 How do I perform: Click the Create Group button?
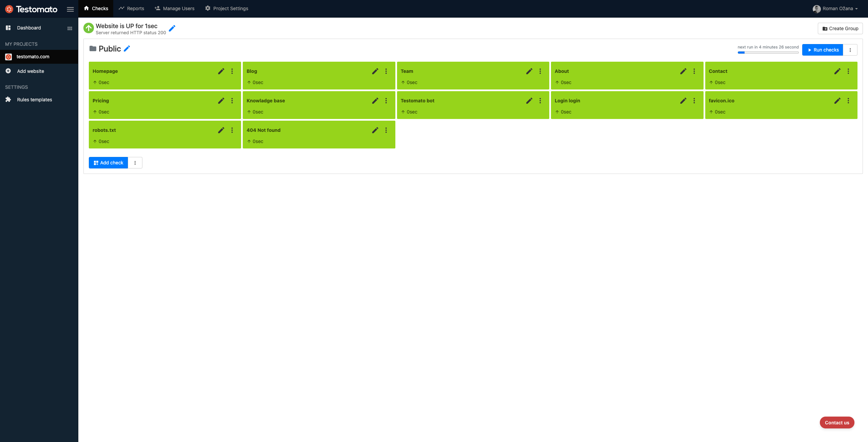(840, 28)
